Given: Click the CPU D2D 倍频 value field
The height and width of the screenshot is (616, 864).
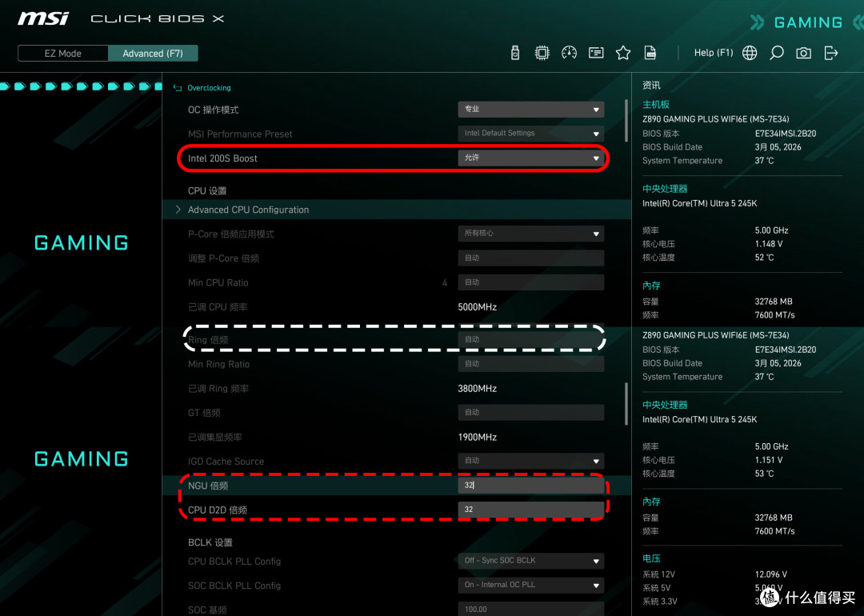Looking at the screenshot, I should (x=530, y=510).
